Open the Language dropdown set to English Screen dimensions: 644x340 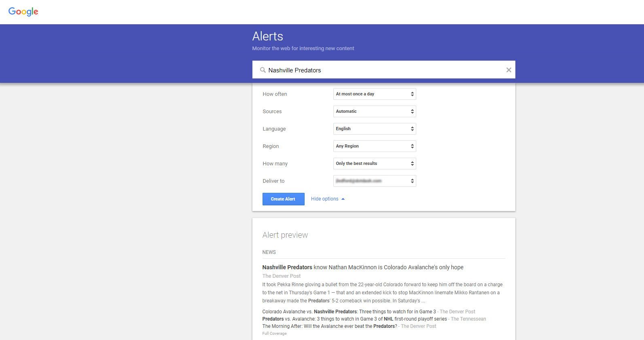[x=375, y=129]
